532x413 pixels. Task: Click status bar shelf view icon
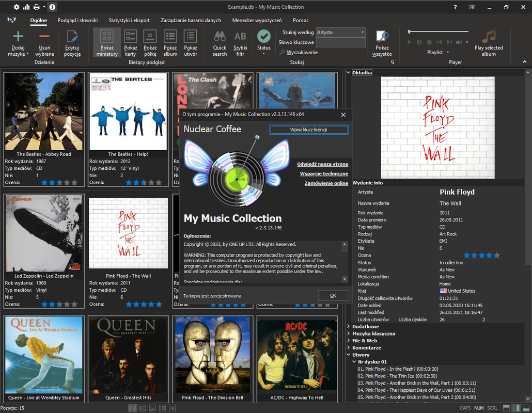coord(153,408)
